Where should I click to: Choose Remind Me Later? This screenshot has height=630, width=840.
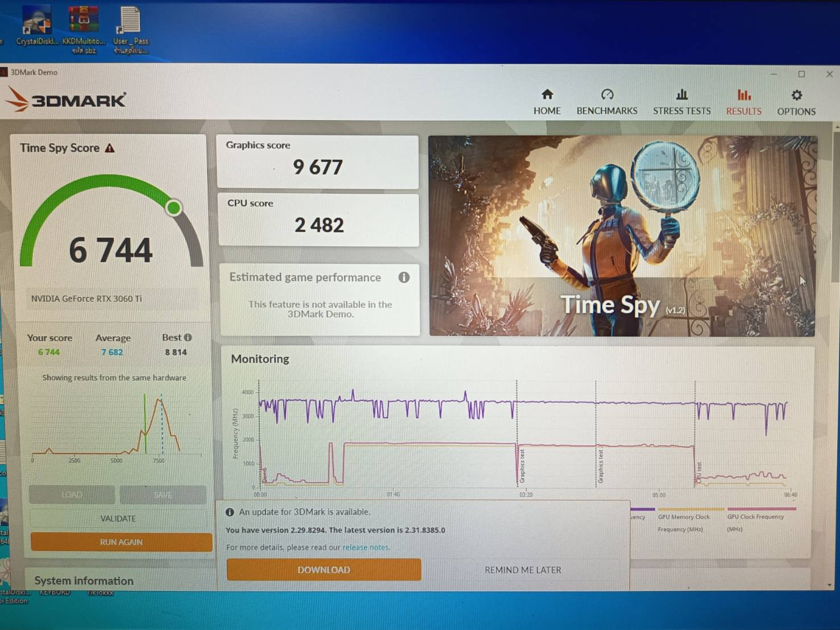tap(523, 570)
